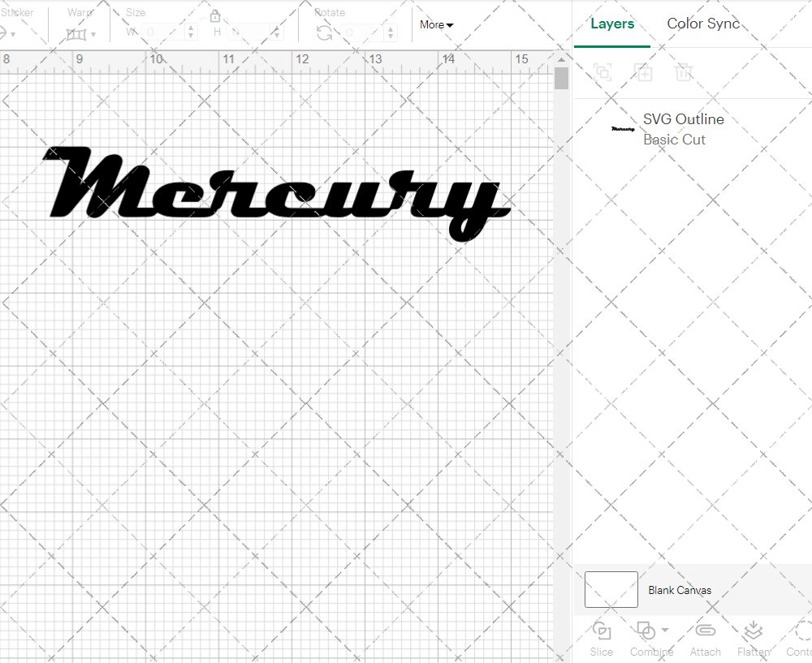The height and width of the screenshot is (663, 812).
Task: Delete the selected layer
Action: [x=684, y=72]
